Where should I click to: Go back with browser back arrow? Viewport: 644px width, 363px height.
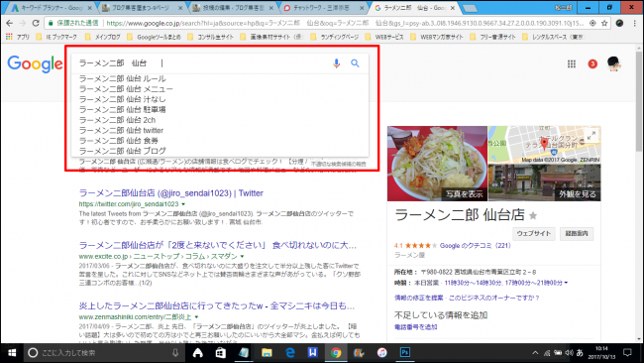click(x=10, y=23)
